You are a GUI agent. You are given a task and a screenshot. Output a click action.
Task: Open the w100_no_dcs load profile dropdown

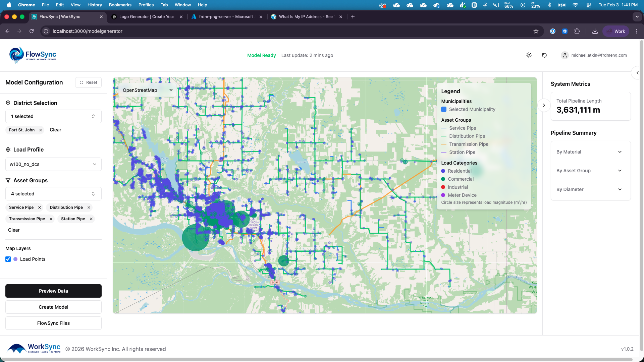[53, 164]
